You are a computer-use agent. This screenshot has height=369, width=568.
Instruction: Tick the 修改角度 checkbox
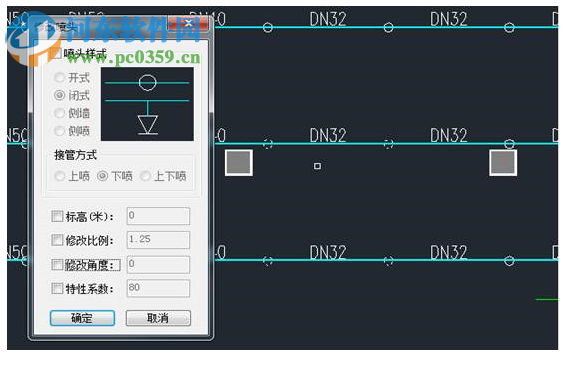tap(57, 265)
